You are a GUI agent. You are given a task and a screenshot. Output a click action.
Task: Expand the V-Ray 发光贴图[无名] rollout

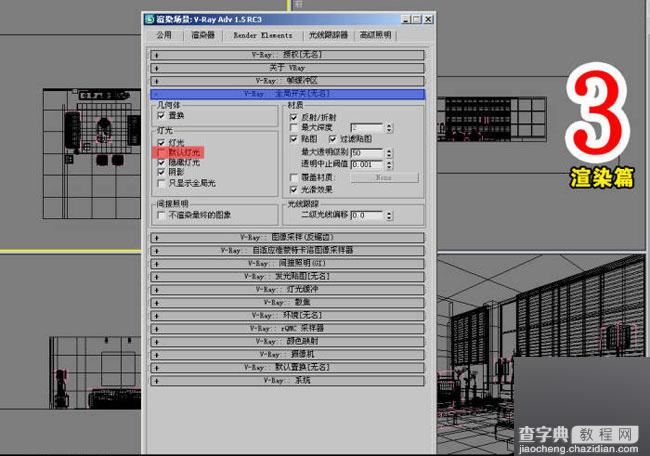click(287, 277)
